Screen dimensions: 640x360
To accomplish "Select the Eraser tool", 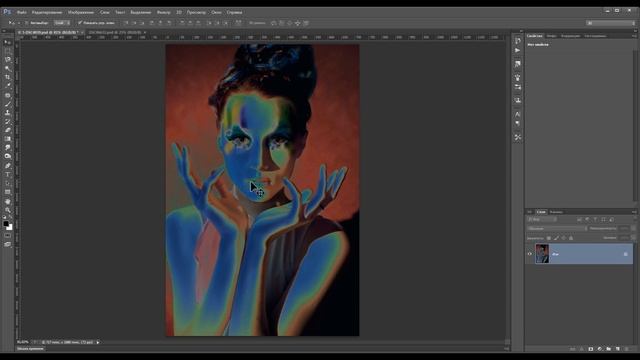I will (7, 130).
